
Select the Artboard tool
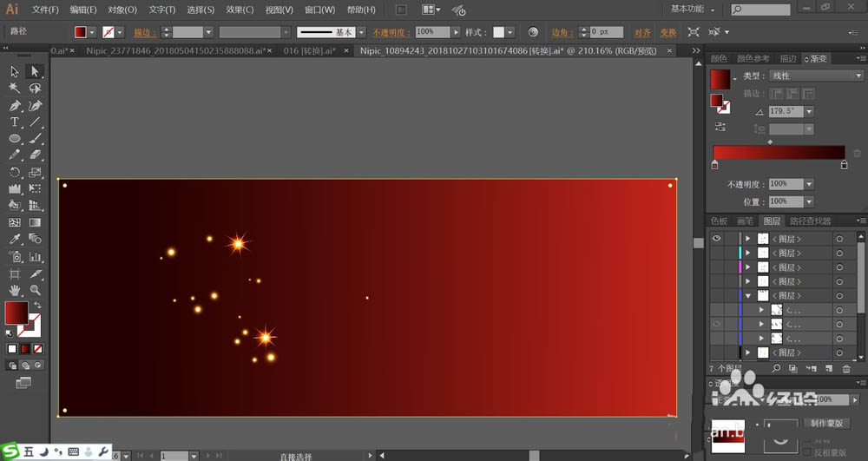click(15, 274)
